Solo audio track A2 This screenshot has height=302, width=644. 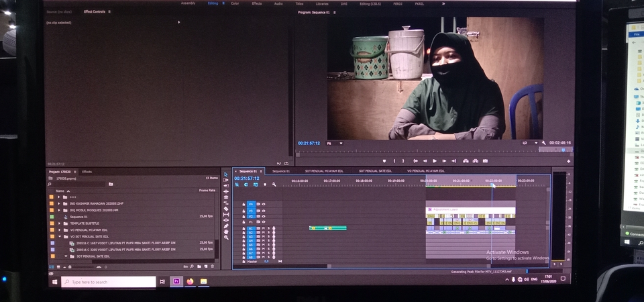click(x=268, y=233)
